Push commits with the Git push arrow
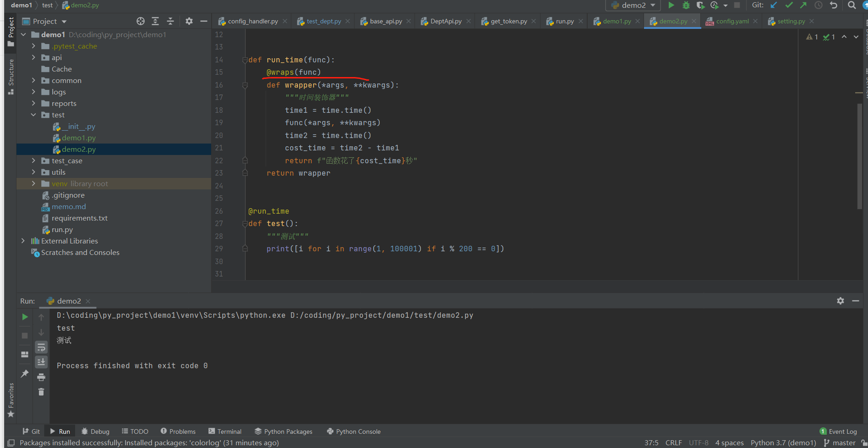 point(803,5)
